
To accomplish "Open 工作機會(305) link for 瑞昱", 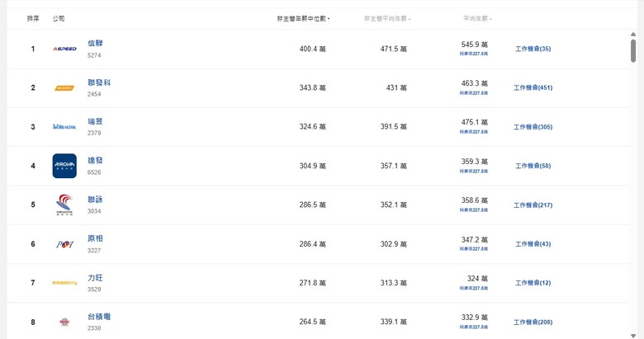I will point(533,127).
